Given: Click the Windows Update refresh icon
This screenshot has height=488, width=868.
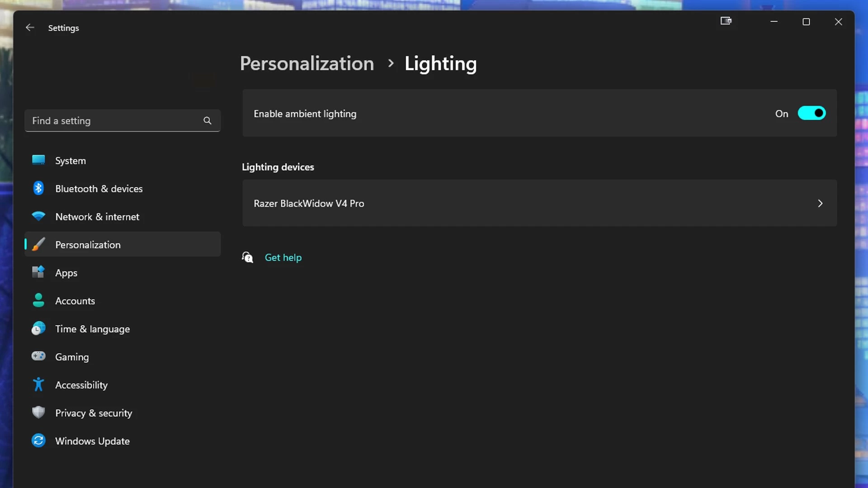Looking at the screenshot, I should (38, 441).
